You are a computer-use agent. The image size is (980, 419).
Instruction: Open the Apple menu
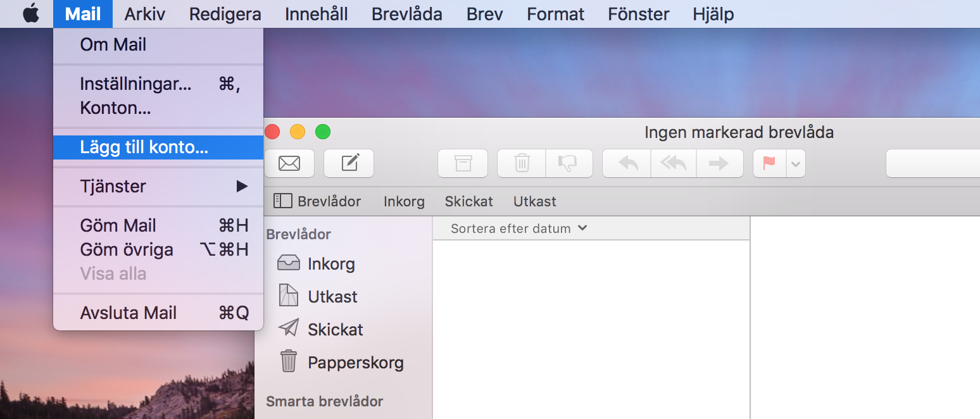point(30,13)
